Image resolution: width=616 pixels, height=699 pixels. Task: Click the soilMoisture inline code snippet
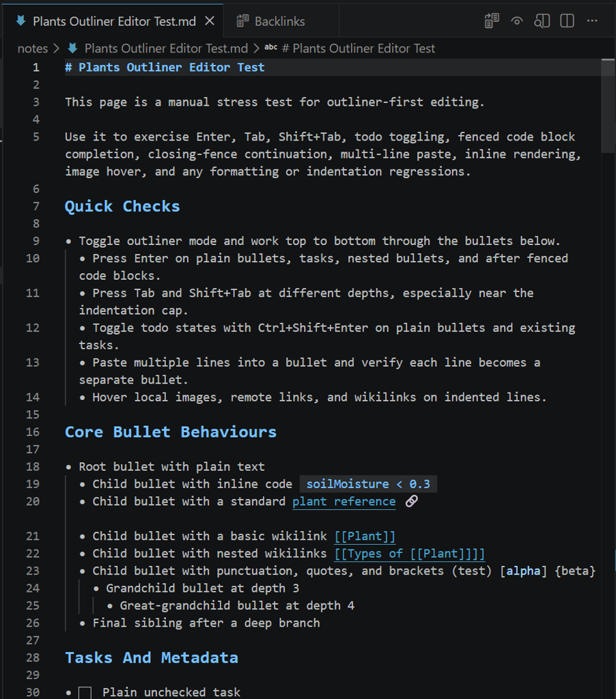point(368,484)
